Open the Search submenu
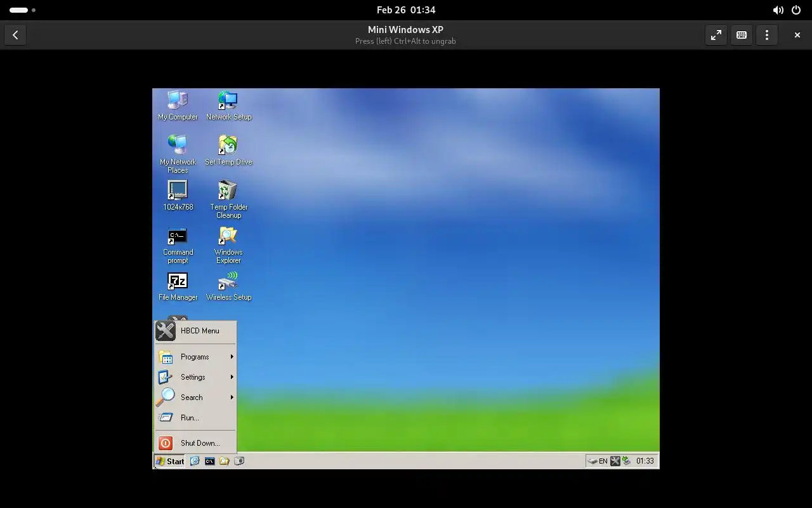The image size is (812, 508). (x=195, y=398)
